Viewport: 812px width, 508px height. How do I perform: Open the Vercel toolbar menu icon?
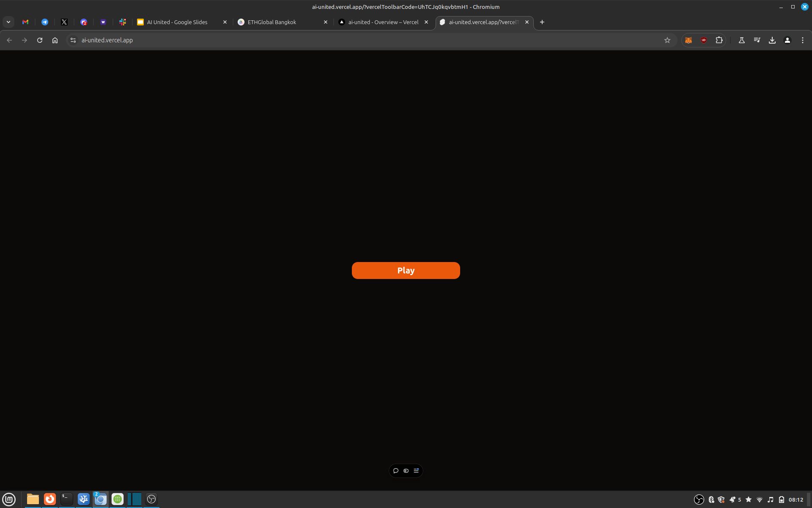click(416, 471)
